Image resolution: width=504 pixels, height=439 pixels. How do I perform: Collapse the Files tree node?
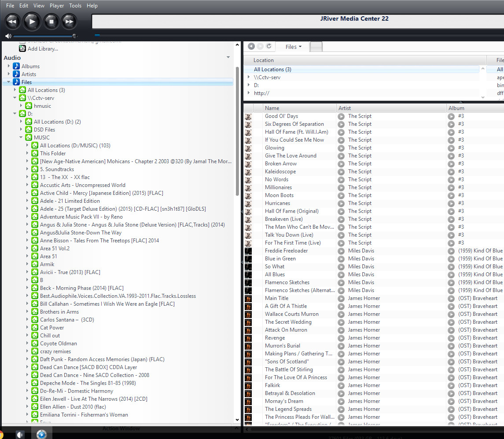coord(9,82)
